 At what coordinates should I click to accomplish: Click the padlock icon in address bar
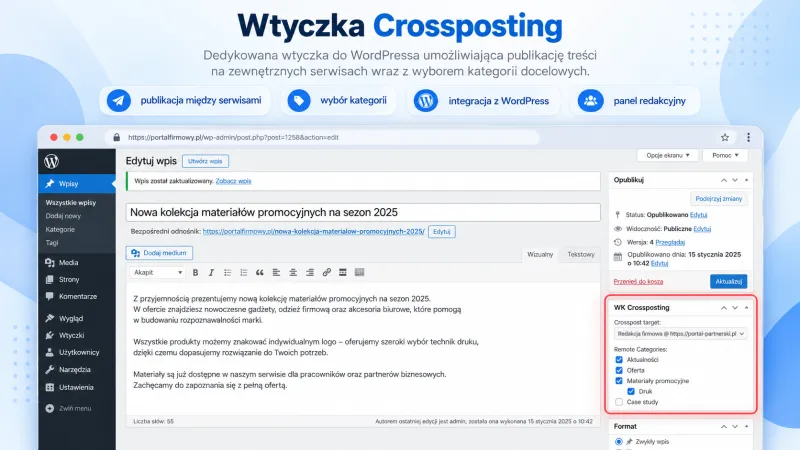pyautogui.click(x=116, y=137)
